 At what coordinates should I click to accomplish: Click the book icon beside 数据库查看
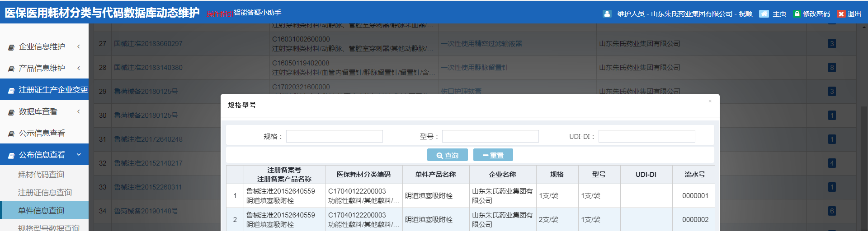pyautogui.click(x=11, y=112)
